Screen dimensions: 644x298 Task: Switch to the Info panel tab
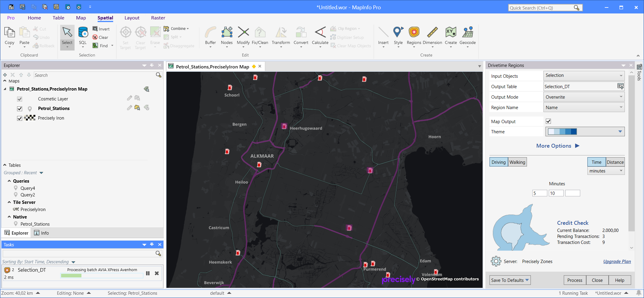tap(42, 233)
